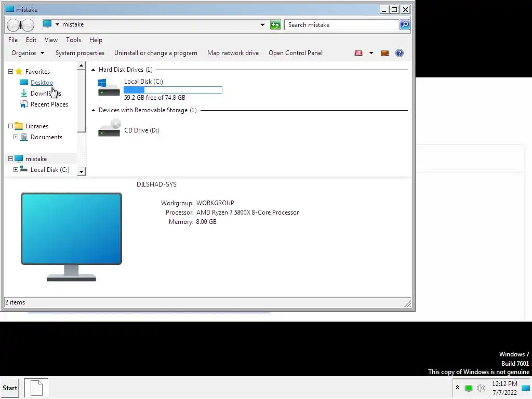532x399 pixels.
Task: Click the Libraries folder icon
Action: click(19, 126)
